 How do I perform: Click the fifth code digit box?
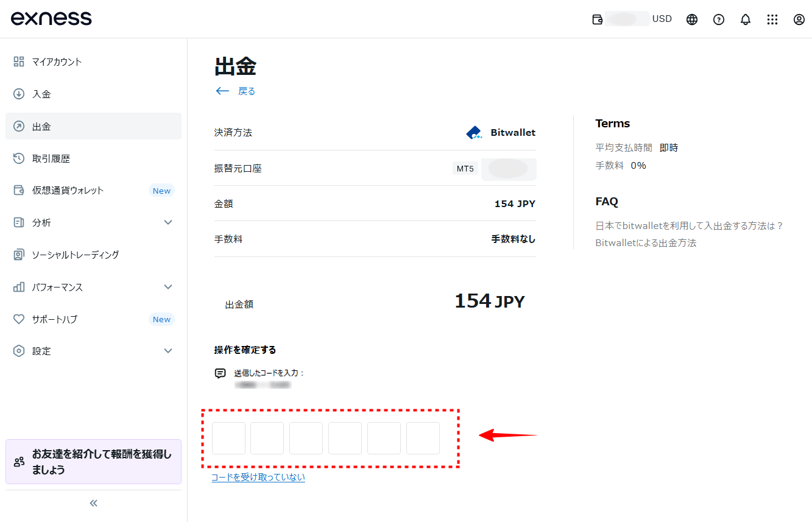[x=384, y=439]
